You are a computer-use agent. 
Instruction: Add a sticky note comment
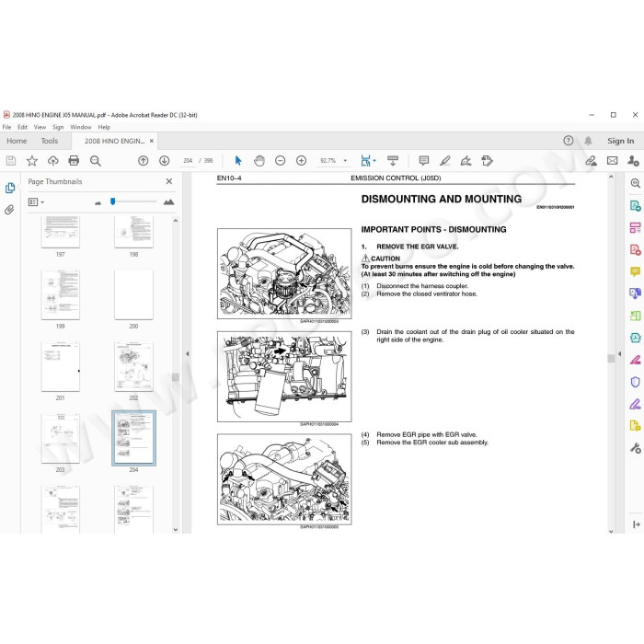point(424,161)
